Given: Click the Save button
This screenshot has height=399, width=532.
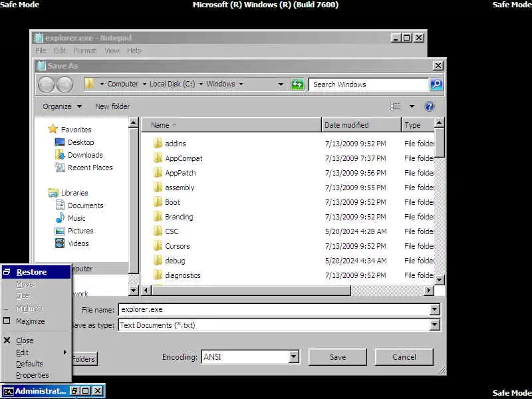Looking at the screenshot, I should coord(338,357).
